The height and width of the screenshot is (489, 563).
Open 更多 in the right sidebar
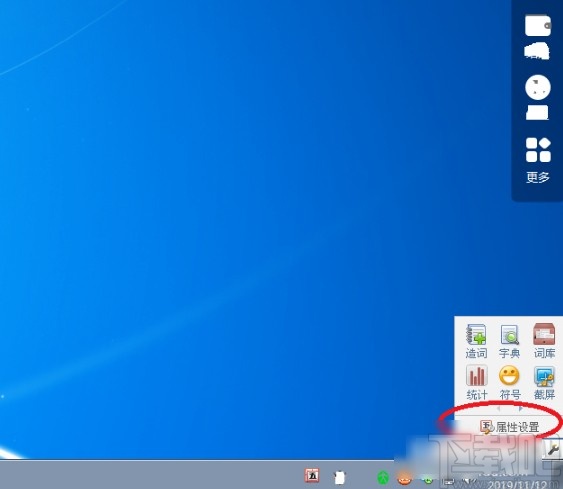click(x=538, y=160)
